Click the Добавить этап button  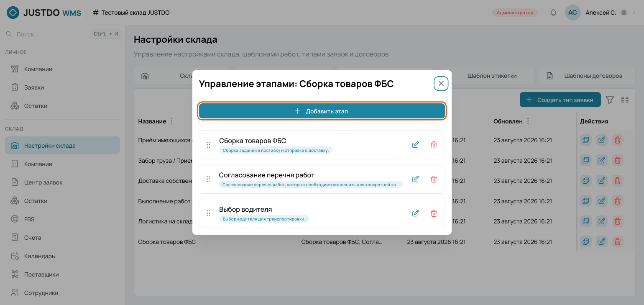[x=322, y=111]
